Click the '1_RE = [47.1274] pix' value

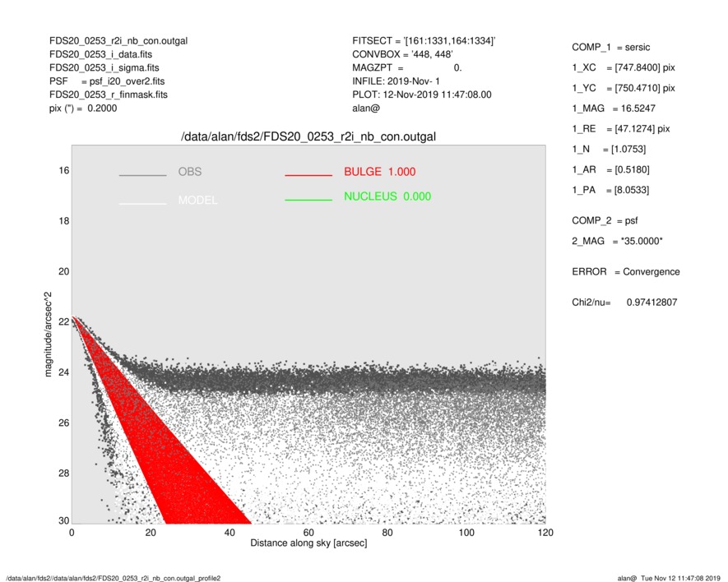pos(621,129)
